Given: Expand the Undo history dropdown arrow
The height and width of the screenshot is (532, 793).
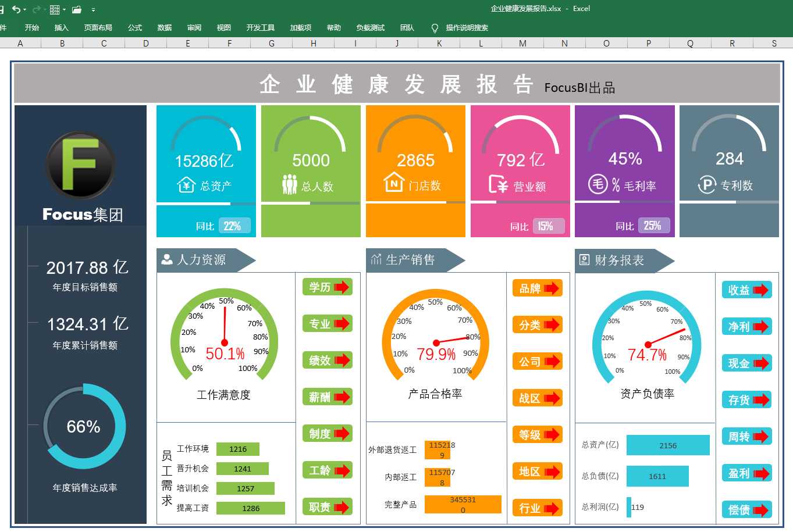Looking at the screenshot, I should (24, 10).
